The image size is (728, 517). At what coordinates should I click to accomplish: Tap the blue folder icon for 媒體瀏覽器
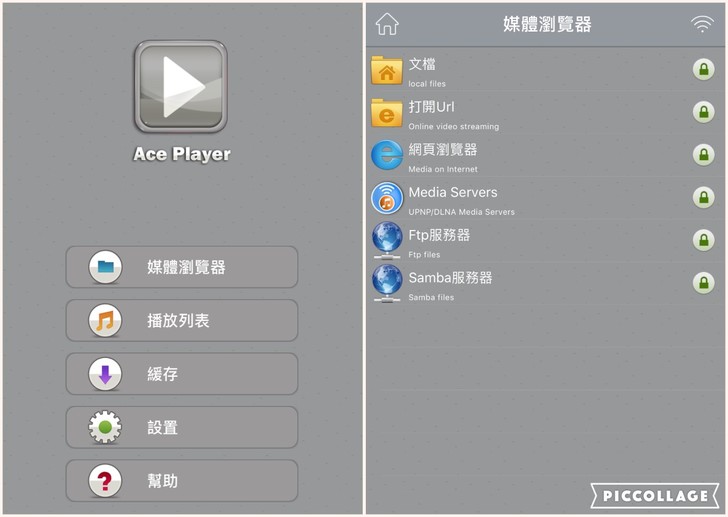click(x=105, y=267)
